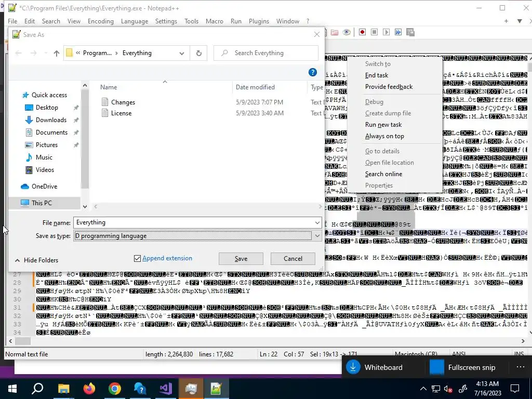Launch Firefox from taskbar
The height and width of the screenshot is (399, 532).
pyautogui.click(x=89, y=389)
